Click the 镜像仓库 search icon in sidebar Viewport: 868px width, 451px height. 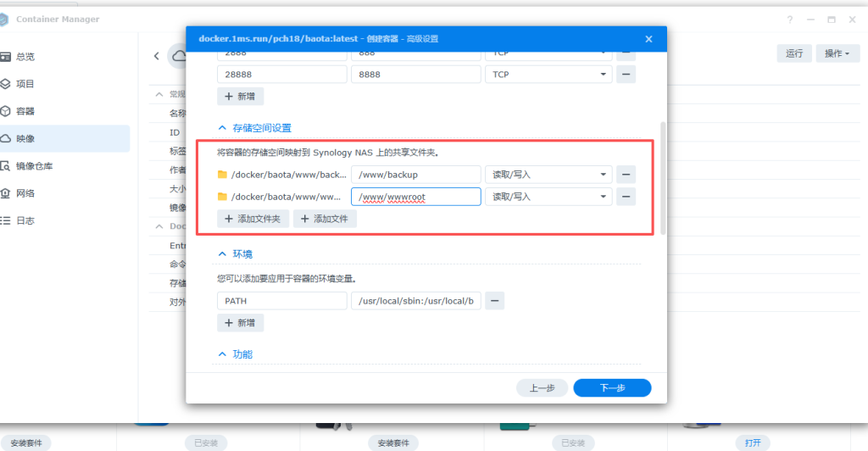click(5, 166)
